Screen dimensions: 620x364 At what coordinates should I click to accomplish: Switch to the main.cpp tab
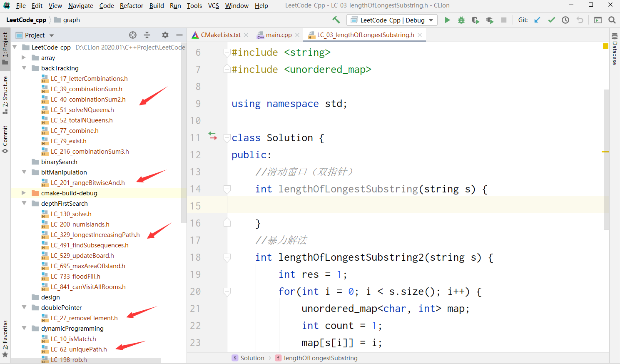pyautogui.click(x=279, y=35)
